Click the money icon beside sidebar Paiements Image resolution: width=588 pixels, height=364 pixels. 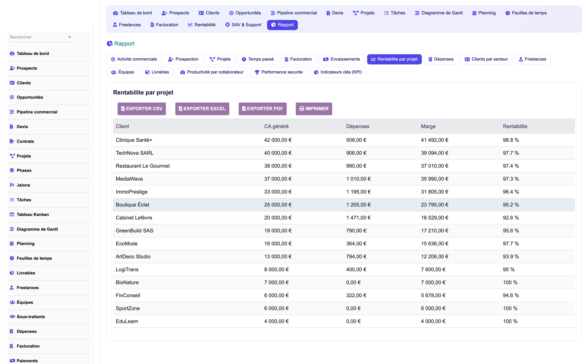click(x=12, y=361)
